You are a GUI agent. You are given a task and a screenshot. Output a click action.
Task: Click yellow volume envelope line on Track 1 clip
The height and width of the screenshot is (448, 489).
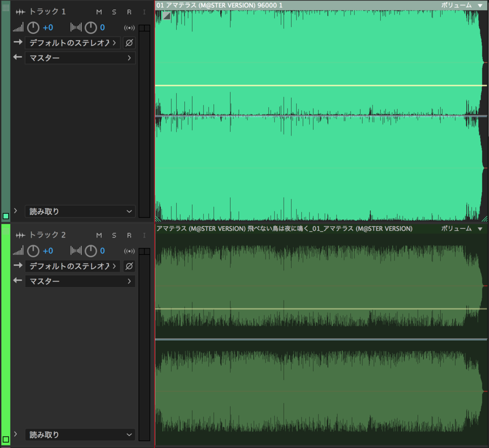click(x=320, y=85)
